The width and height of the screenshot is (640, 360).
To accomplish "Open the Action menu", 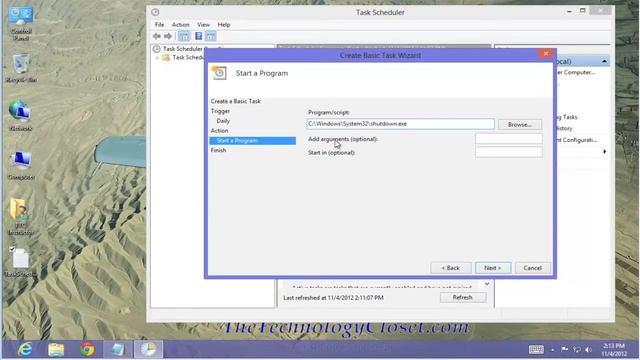I will (180, 24).
